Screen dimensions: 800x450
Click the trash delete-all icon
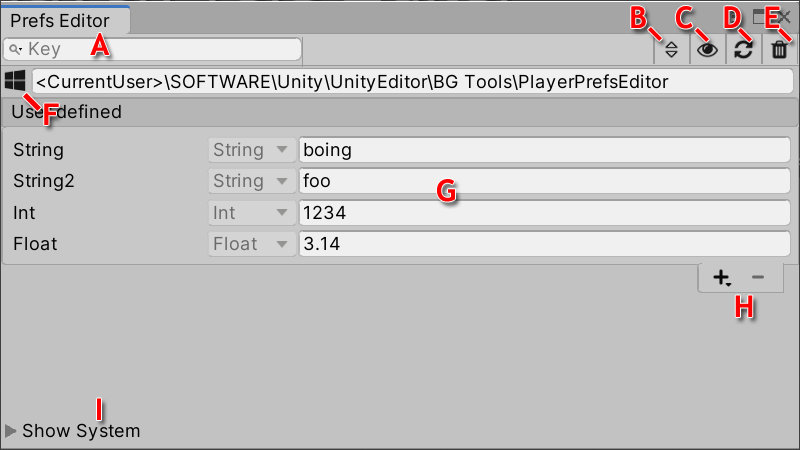(x=779, y=49)
